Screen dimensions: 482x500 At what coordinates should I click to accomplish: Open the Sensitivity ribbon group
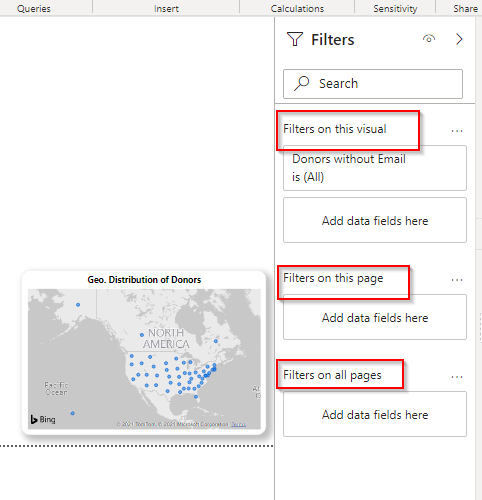point(395,9)
